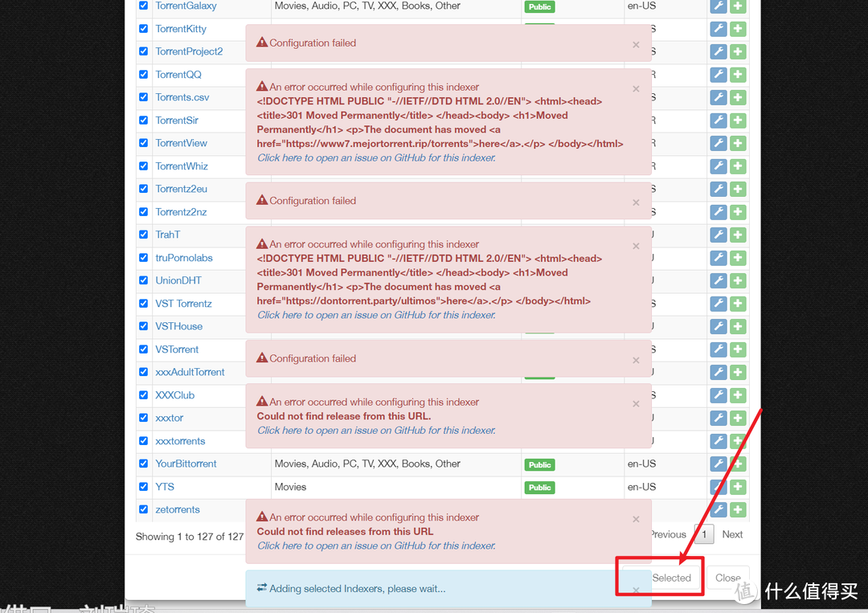Image resolution: width=868 pixels, height=613 pixels.
Task: Open wrench settings for TorrentQQ
Action: pyautogui.click(x=718, y=75)
